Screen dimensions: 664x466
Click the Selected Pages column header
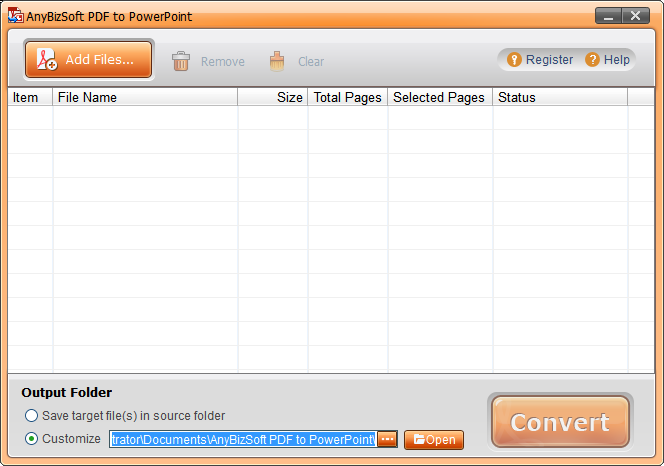pos(439,97)
